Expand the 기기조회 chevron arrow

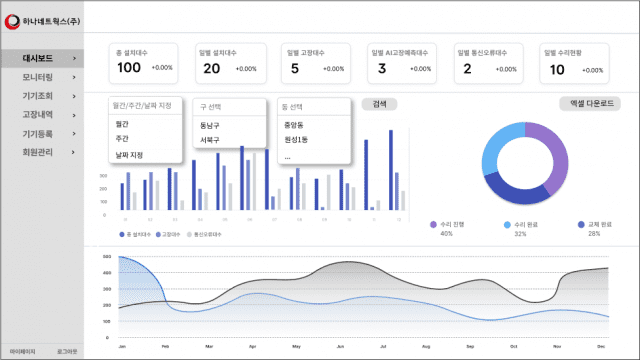[74, 96]
